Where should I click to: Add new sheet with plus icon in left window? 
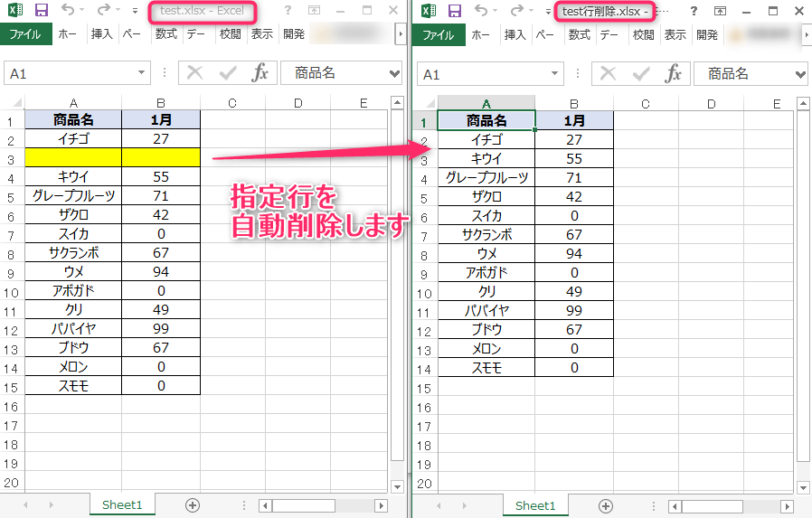click(x=193, y=505)
